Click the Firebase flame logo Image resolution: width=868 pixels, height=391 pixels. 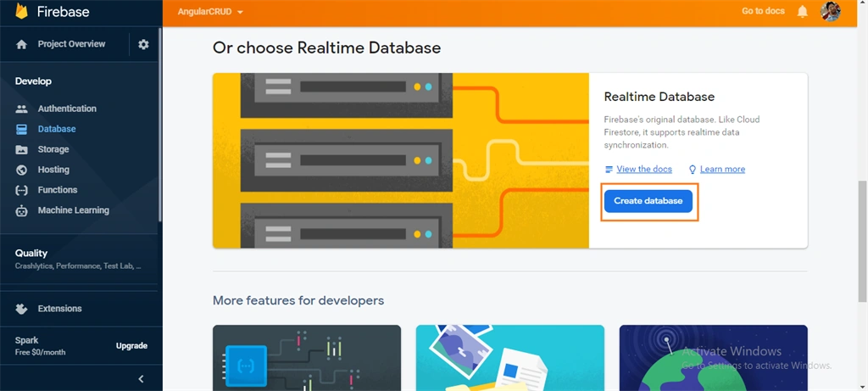[21, 10]
